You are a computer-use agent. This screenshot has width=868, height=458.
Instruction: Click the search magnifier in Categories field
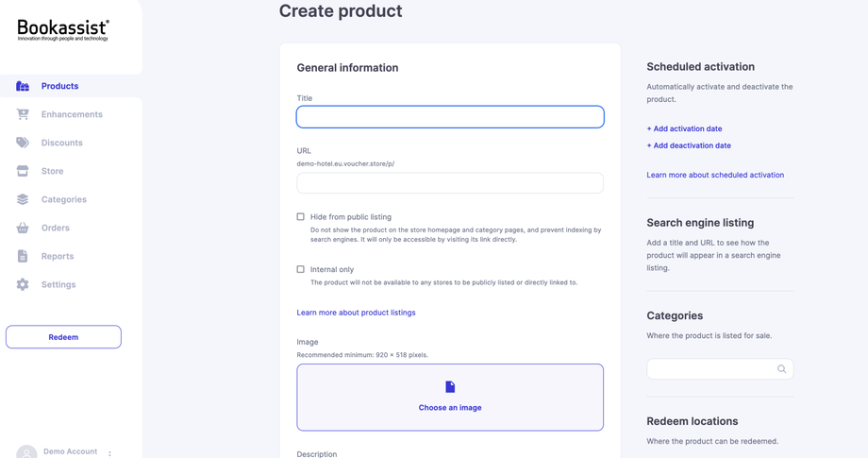click(781, 369)
